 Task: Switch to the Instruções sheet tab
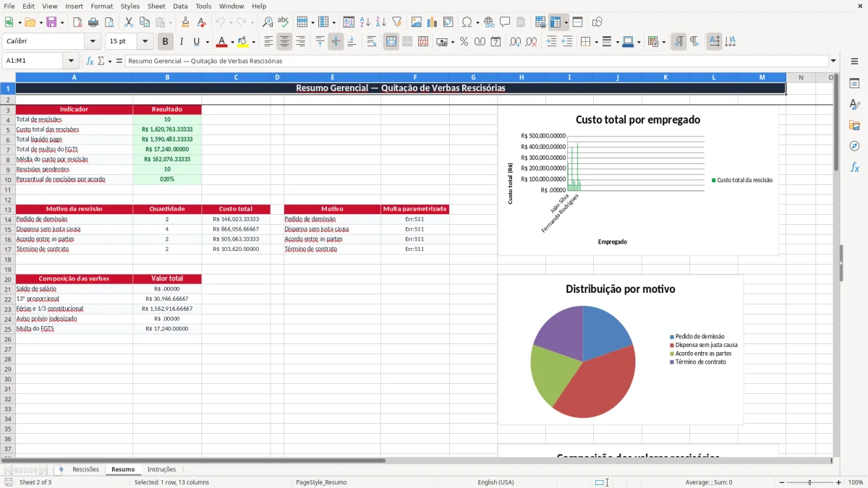coord(161,469)
